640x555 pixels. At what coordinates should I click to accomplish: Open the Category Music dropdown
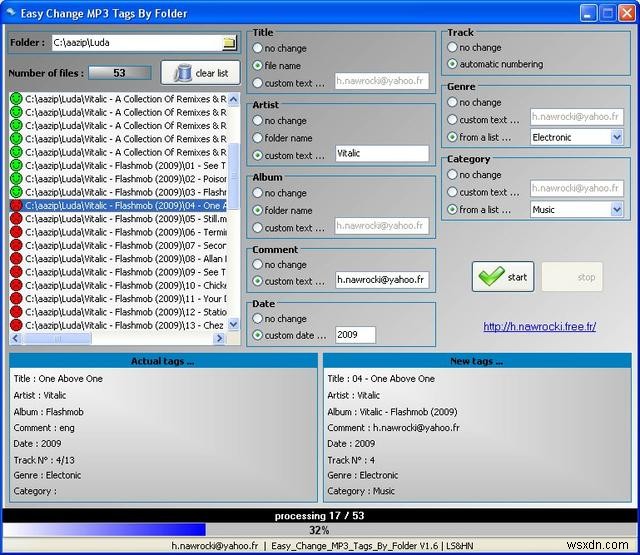[617, 210]
